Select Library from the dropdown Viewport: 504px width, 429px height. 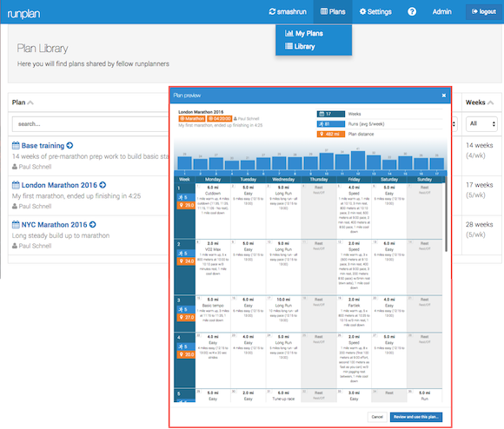point(300,46)
